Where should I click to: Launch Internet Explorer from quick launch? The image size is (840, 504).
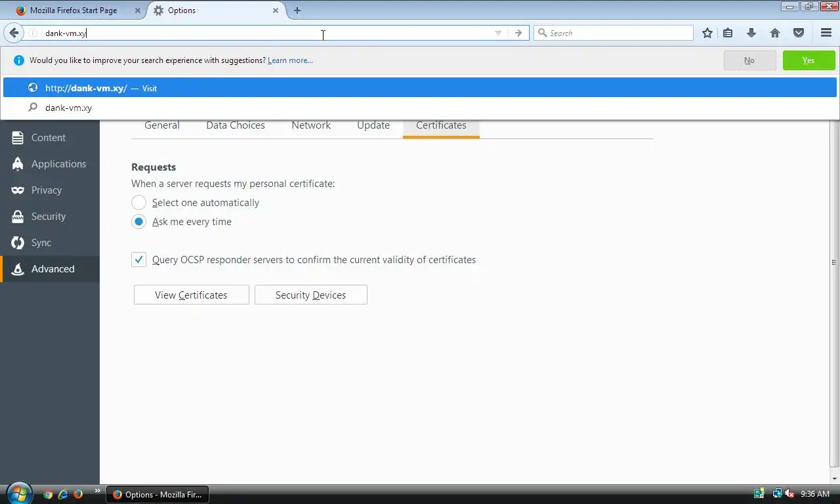click(63, 494)
